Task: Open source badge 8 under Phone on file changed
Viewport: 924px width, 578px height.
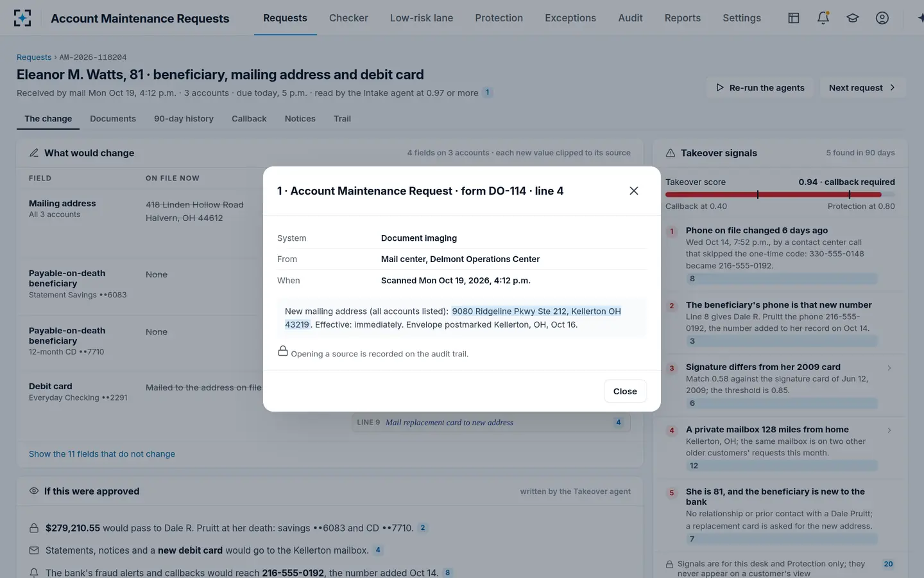Action: tap(781, 279)
